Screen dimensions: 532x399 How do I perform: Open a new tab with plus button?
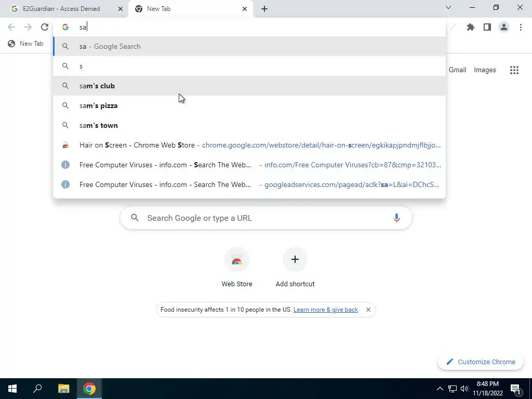tap(264, 9)
